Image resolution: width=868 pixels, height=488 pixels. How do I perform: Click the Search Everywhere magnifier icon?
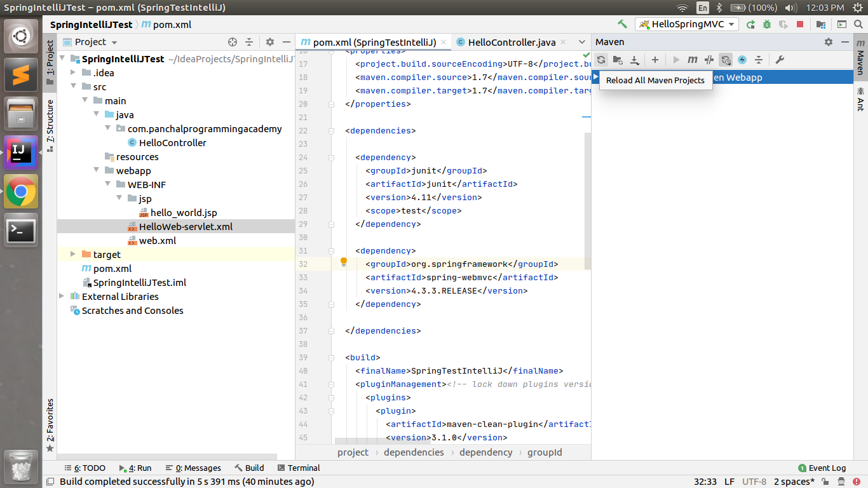point(859,24)
